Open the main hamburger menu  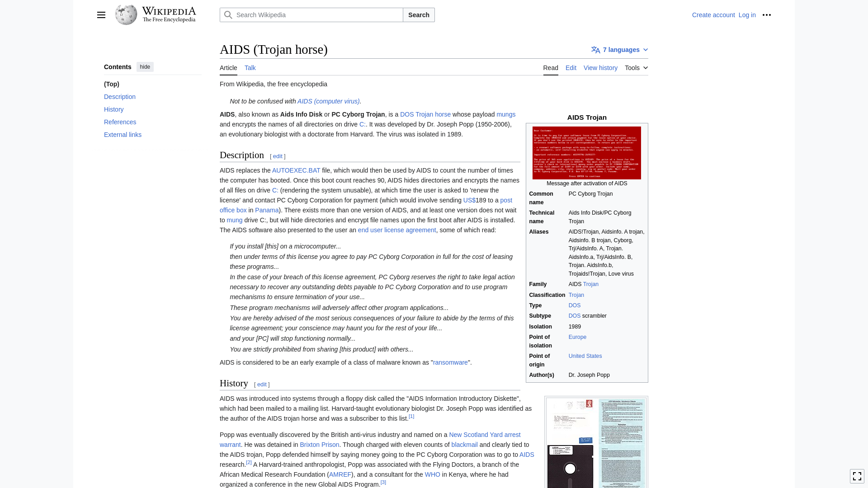click(x=101, y=15)
